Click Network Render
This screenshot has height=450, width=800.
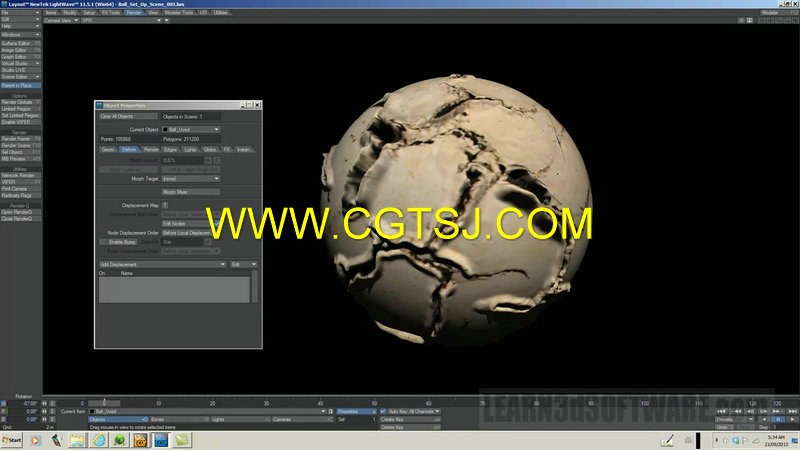(x=20, y=175)
